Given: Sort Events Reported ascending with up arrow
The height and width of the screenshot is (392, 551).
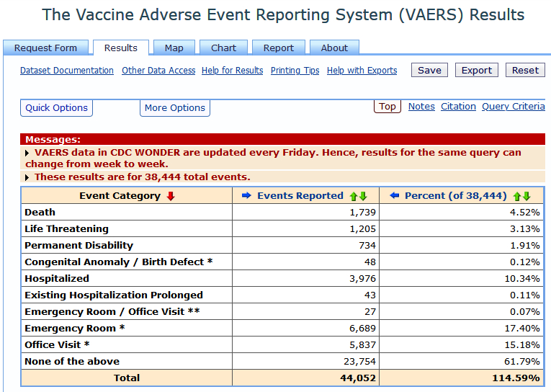Looking at the screenshot, I should click(354, 196).
